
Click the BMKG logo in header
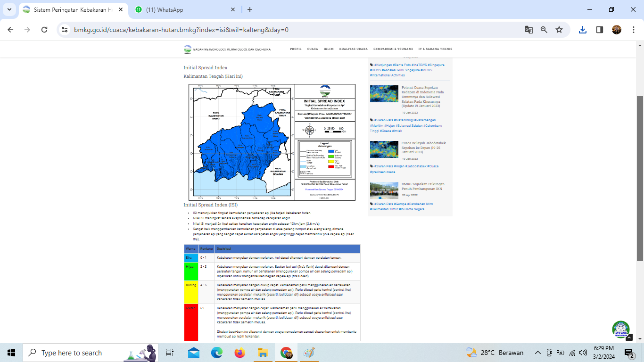(188, 49)
